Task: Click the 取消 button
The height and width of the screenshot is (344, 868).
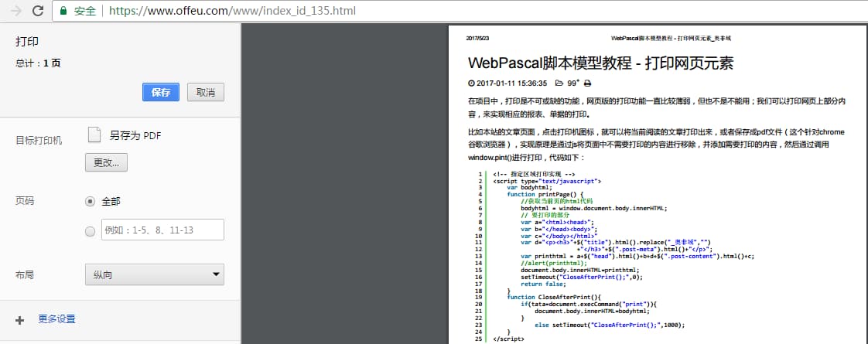Action: point(205,92)
